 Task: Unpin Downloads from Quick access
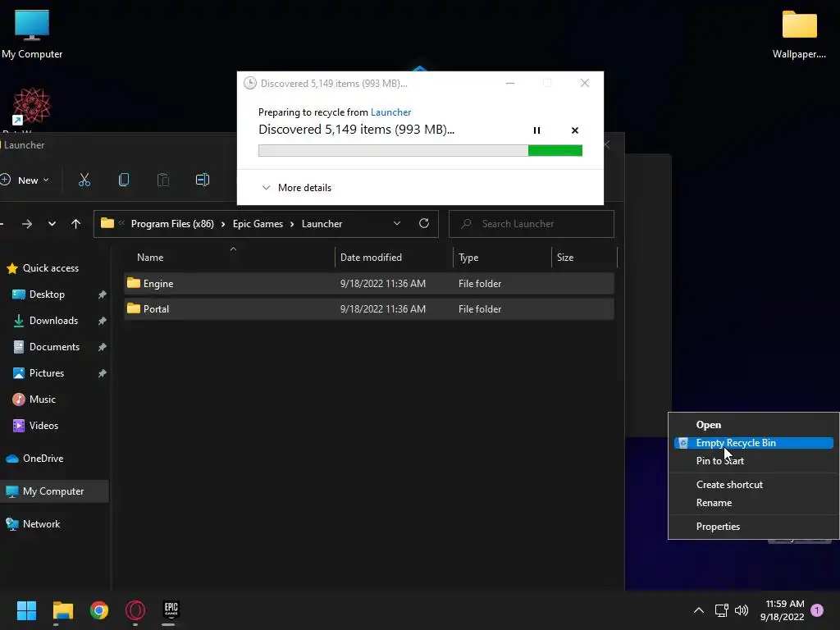[103, 321]
